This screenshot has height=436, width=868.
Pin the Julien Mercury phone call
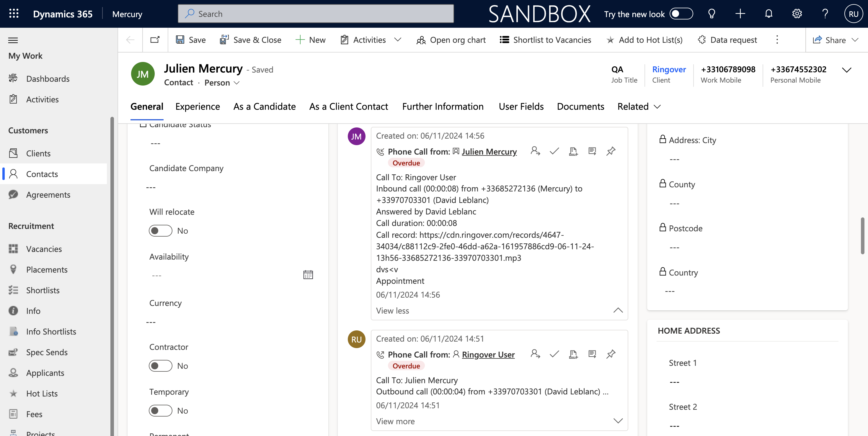point(611,151)
